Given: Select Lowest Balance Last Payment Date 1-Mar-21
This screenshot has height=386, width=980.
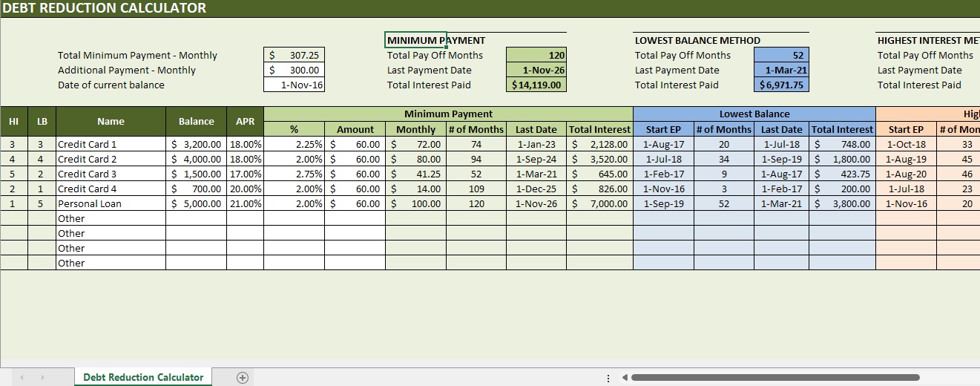Looking at the screenshot, I should [782, 70].
